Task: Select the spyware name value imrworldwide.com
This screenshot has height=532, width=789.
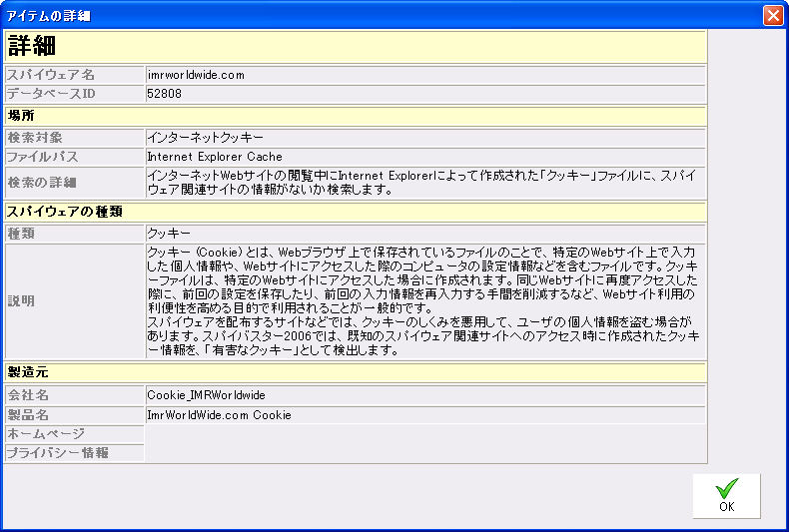Action: (x=196, y=75)
